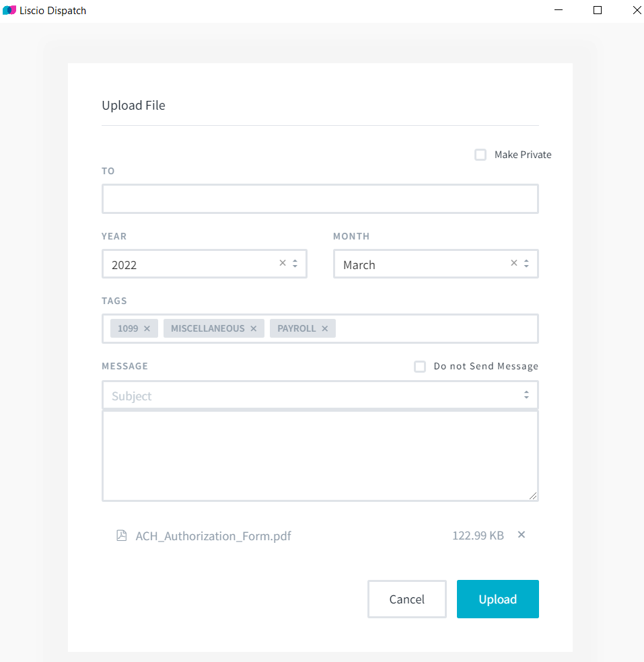Click inside the message body textarea
Image resolution: width=644 pixels, height=662 pixels.
coord(320,456)
